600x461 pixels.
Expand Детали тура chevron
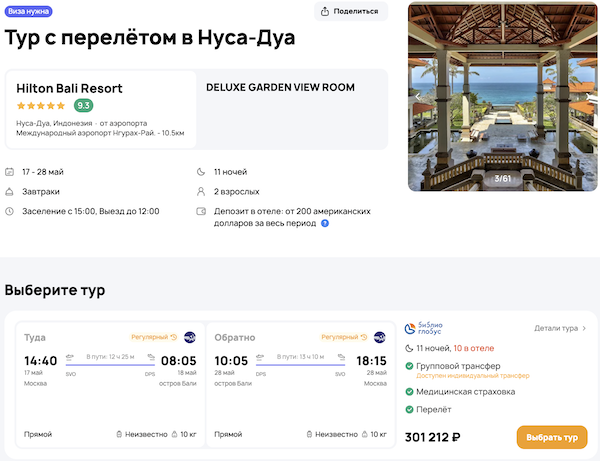[x=584, y=328]
